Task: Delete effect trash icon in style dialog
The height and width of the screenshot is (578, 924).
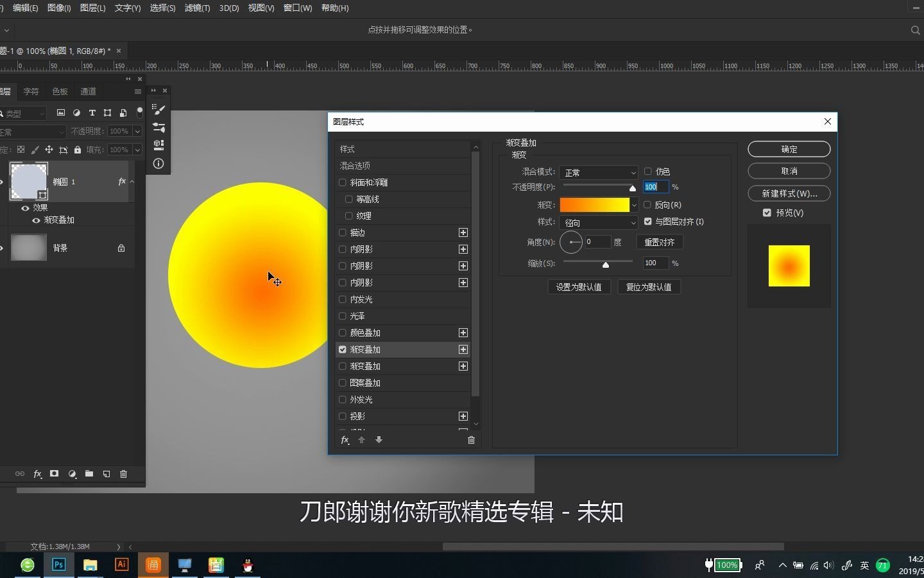Action: (x=471, y=440)
